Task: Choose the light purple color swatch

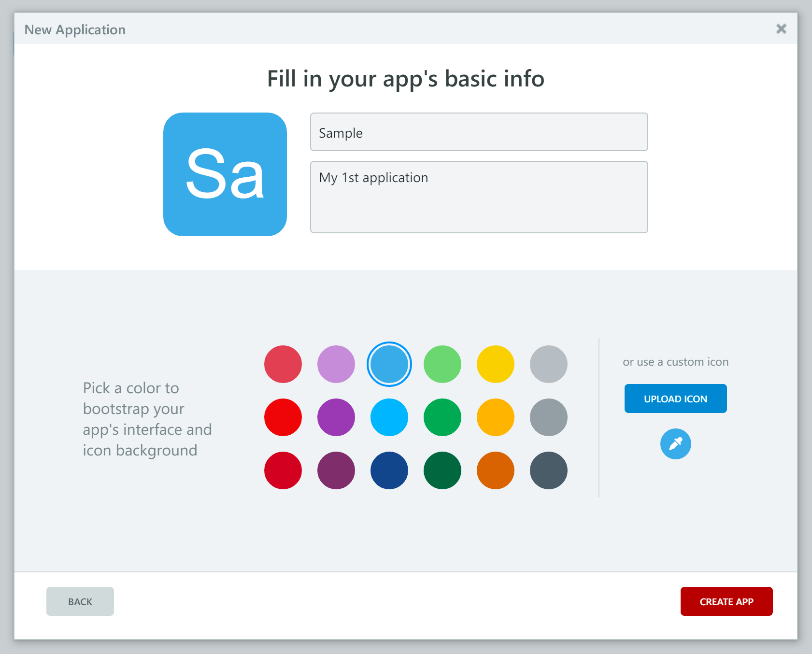Action: coord(336,364)
